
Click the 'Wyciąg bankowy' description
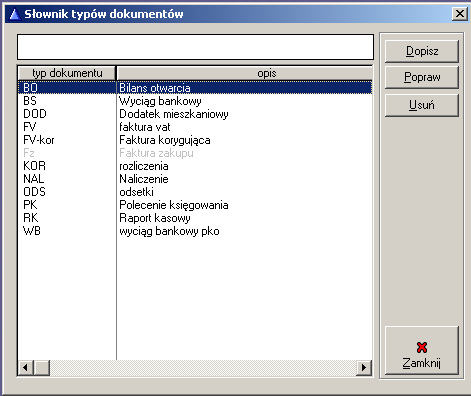point(160,101)
